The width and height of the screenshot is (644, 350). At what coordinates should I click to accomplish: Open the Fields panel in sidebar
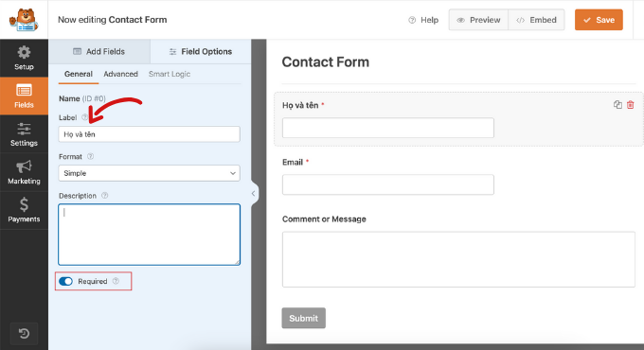(x=24, y=96)
